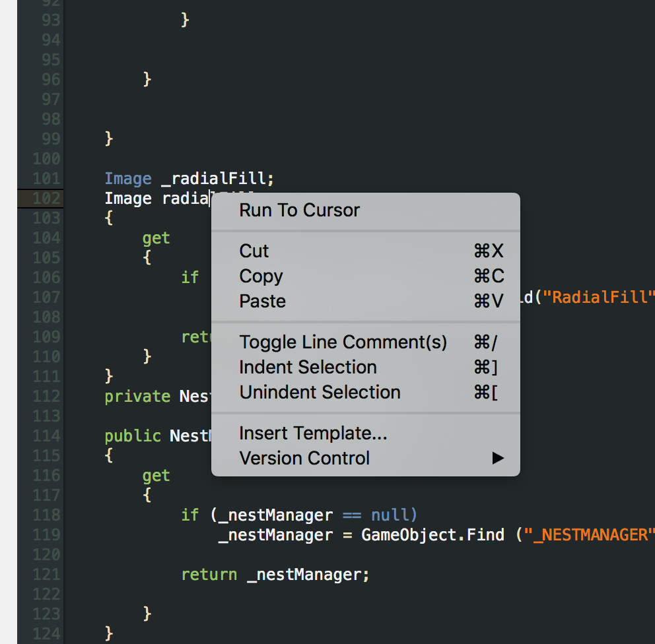Viewport: 655px width, 644px height.
Task: Click the get accessor on line 116
Action: [156, 475]
